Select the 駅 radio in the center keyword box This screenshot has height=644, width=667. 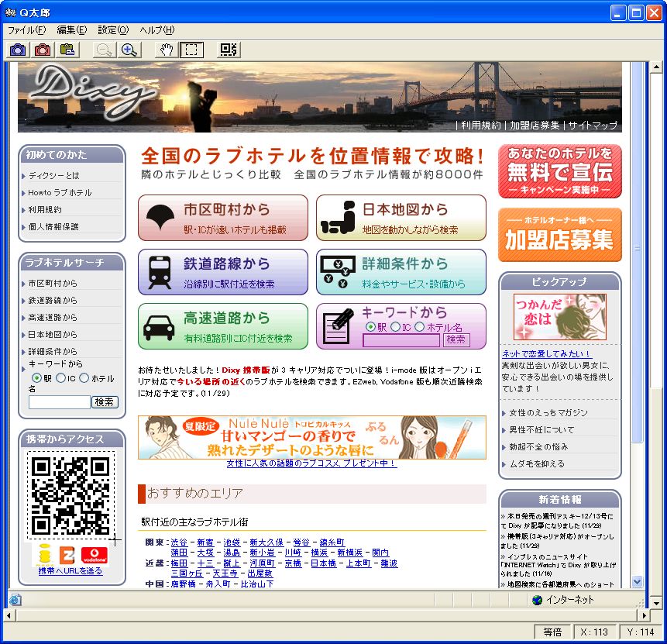click(370, 326)
